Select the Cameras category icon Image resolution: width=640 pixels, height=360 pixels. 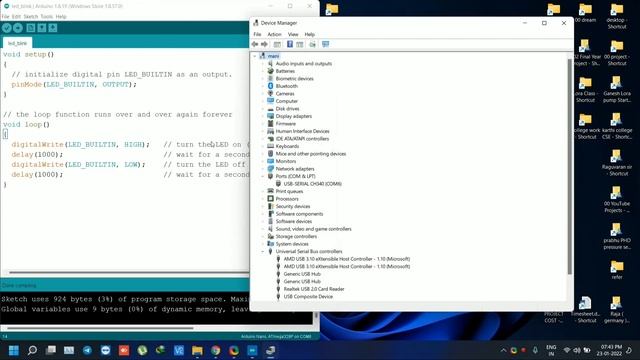coord(270,93)
